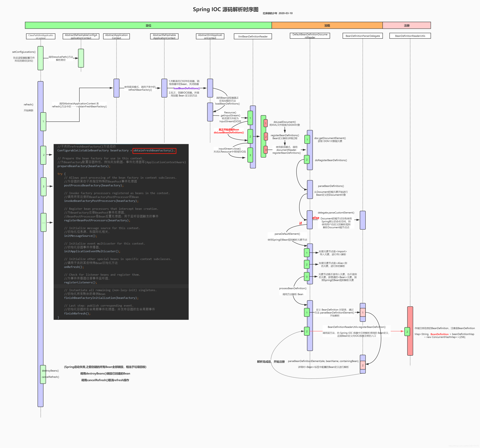Click the red "BeanDefinition" word in the Map declaration

coord(439,334)
